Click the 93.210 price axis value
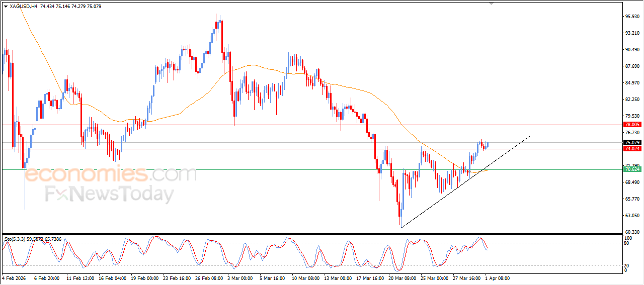 (x=632, y=33)
